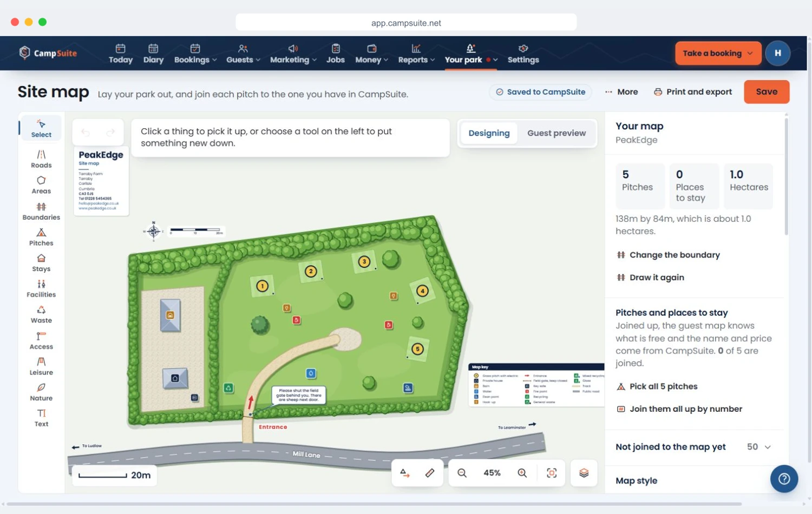Choose the Nature tool

coord(41,392)
